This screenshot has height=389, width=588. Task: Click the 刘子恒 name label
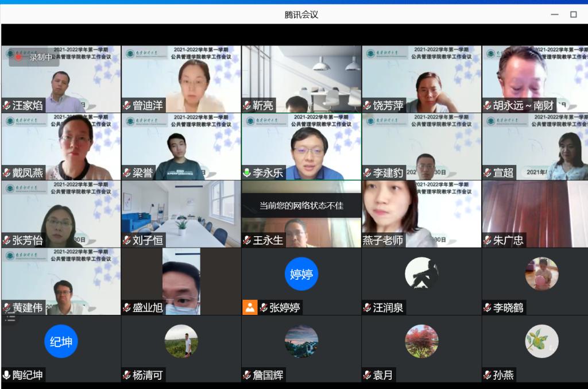(x=148, y=240)
